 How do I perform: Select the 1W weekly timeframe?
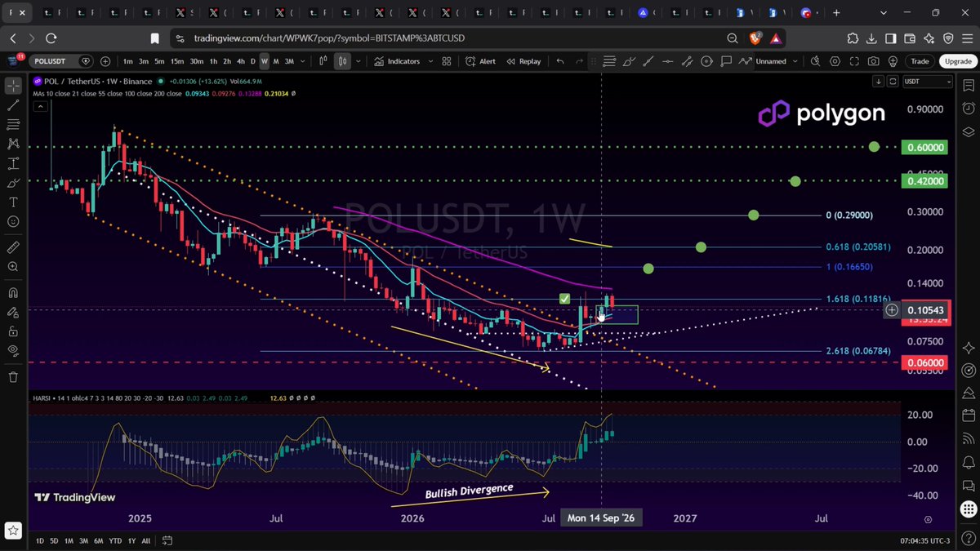pos(264,61)
